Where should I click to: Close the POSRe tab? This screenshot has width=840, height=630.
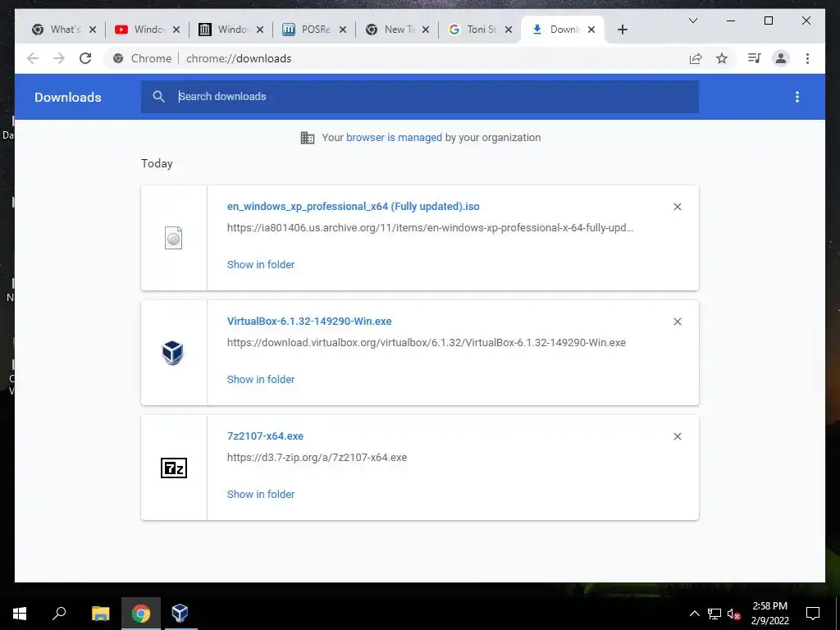coord(343,30)
